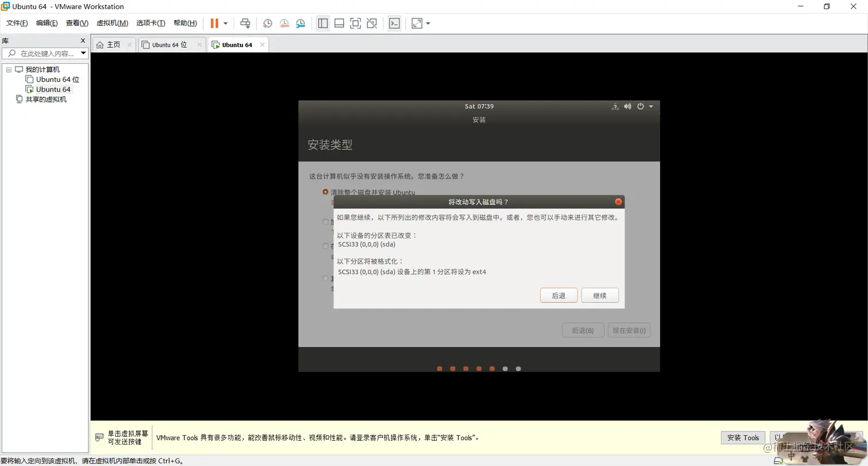
Task: Click the stretch guest display icon
Action: click(x=417, y=24)
